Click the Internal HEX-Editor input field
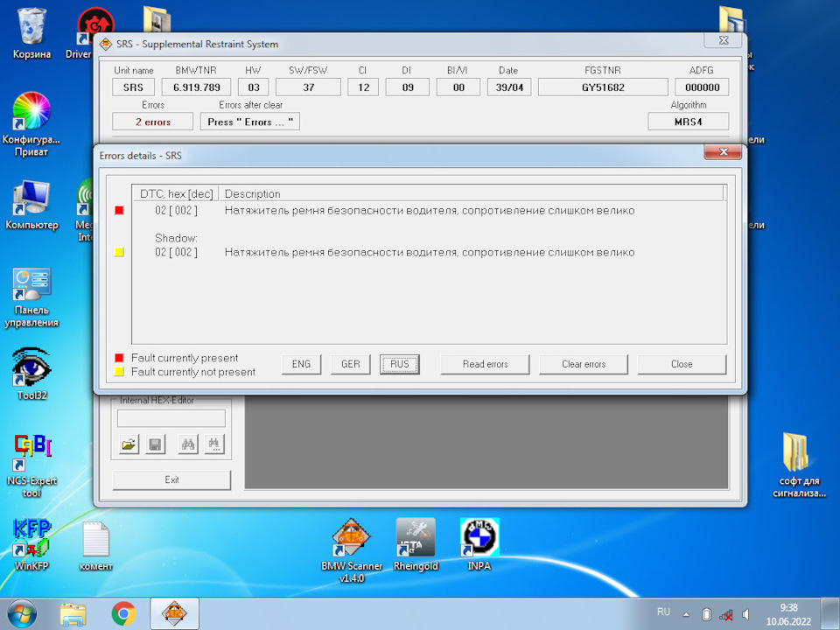Image resolution: width=840 pixels, height=630 pixels. [171, 418]
